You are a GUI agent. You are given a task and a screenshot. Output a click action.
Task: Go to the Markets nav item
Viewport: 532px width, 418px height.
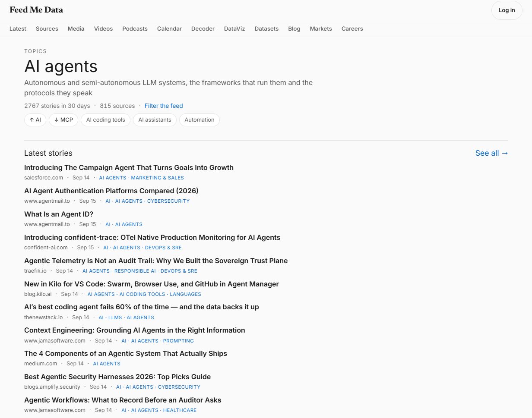[321, 28]
